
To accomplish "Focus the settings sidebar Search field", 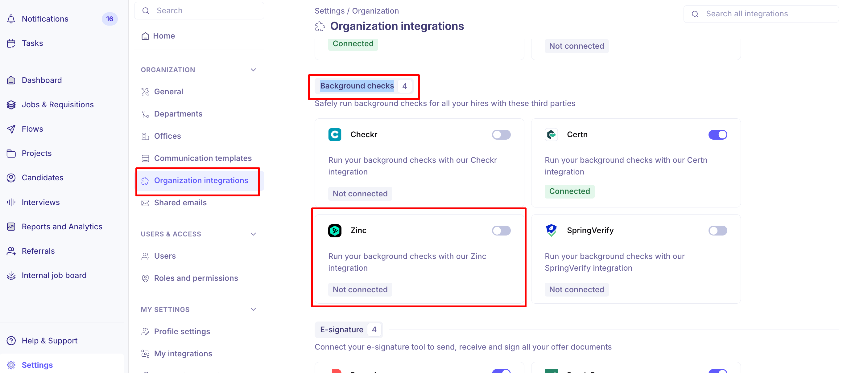I will tap(199, 11).
